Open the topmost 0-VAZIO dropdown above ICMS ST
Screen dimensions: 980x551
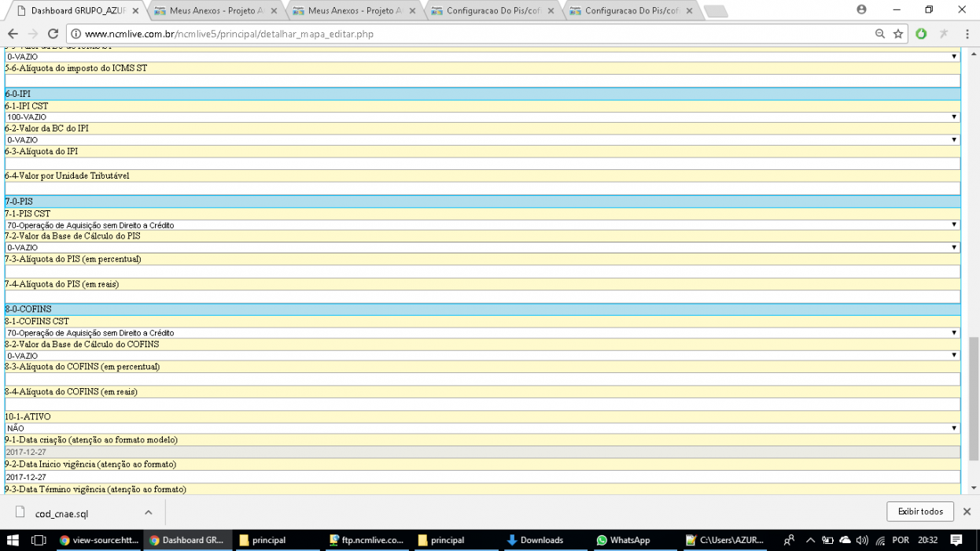coord(482,57)
